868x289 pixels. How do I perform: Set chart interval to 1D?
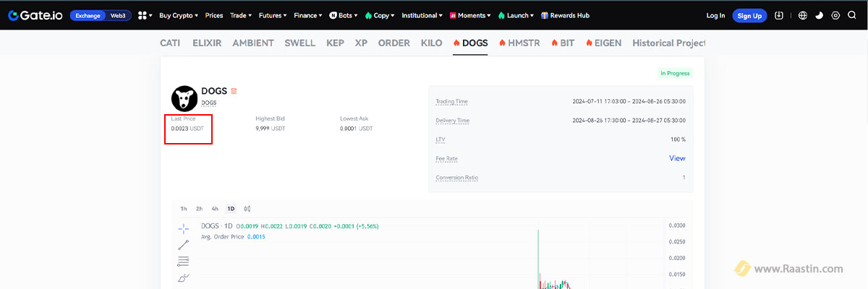coord(231,209)
